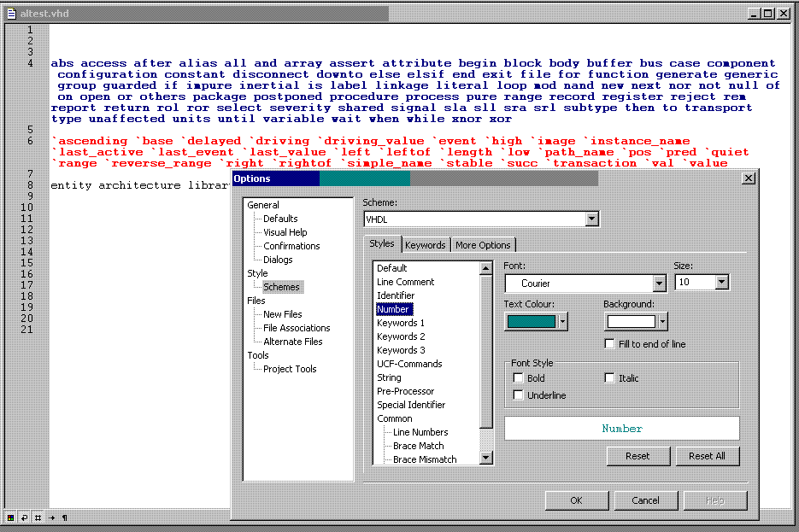Select Project Tools in options tree
Image resolution: width=799 pixels, height=532 pixels.
[290, 369]
